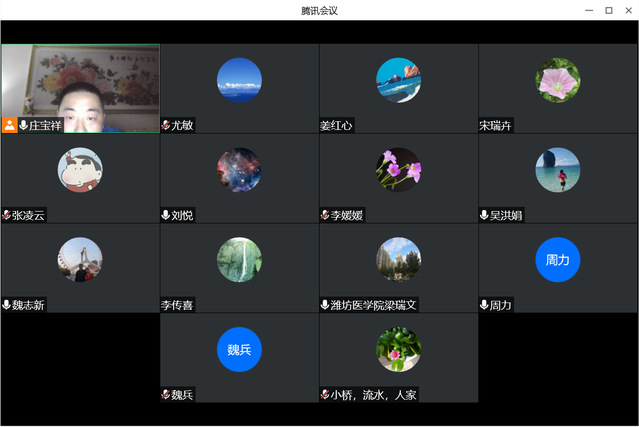Click the blue 周力 avatar circle
This screenshot has width=639, height=427.
(557, 259)
